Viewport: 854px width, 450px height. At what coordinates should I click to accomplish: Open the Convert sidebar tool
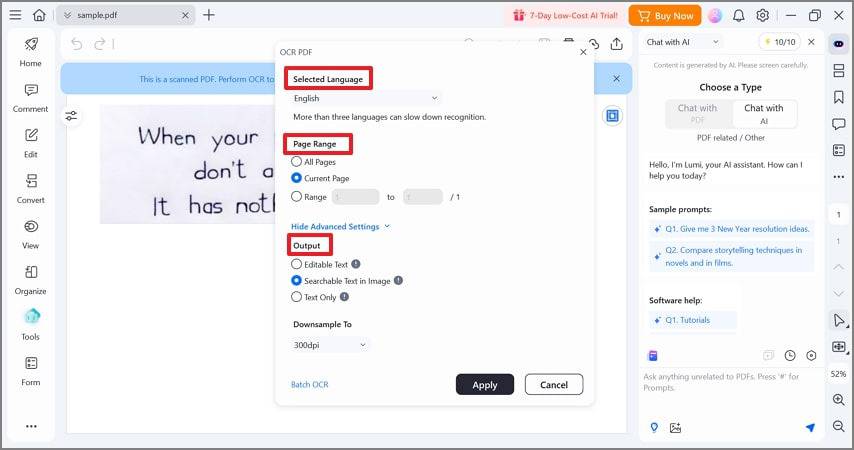30,189
